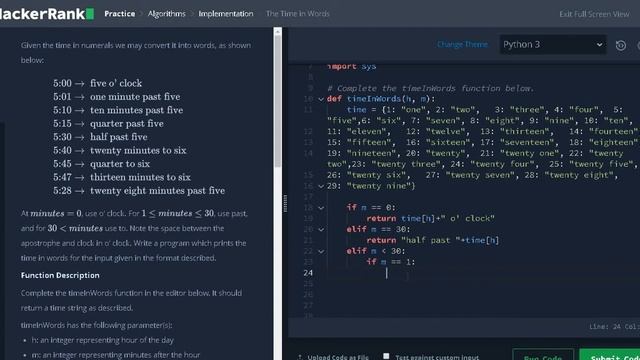Collapse the 'if m == 0' fold arrow
Image resolution: width=640 pixels, height=360 pixels.
[321, 208]
